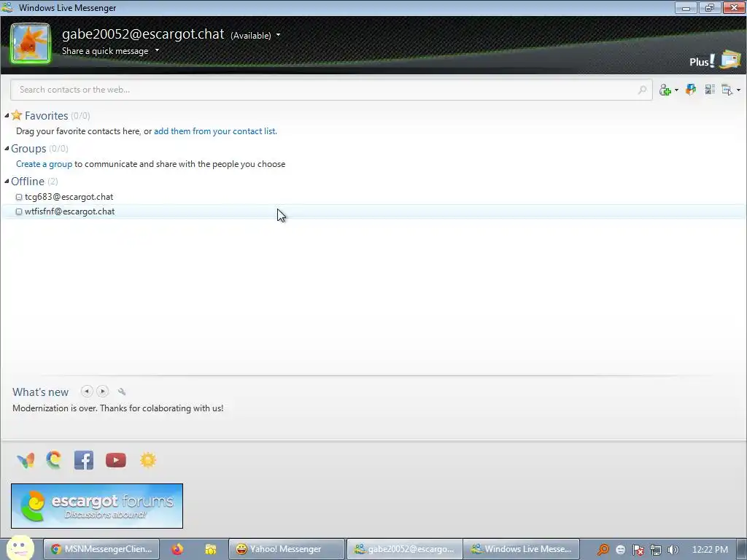This screenshot has width=747, height=560.
Task: Click the Favorites heading
Action: point(46,116)
